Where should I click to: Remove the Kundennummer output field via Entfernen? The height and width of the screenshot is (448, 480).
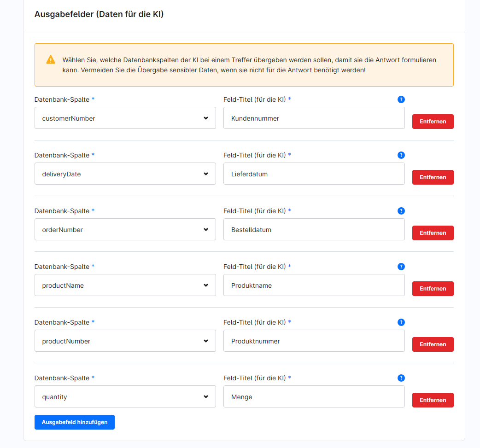[433, 122]
